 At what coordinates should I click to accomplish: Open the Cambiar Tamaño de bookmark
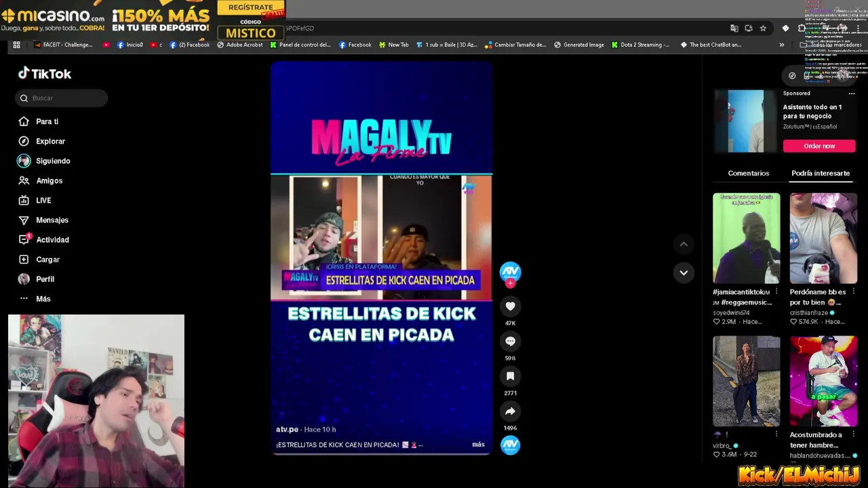coord(515,45)
